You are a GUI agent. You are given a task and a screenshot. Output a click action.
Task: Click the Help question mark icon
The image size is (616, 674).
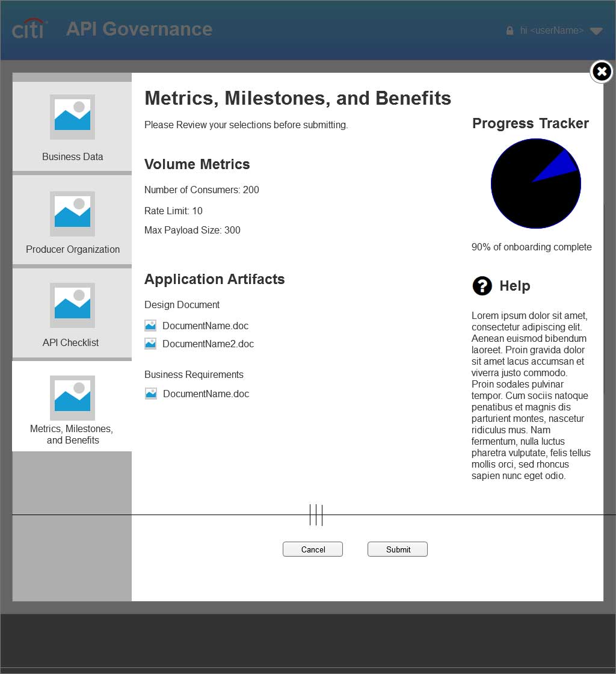482,286
